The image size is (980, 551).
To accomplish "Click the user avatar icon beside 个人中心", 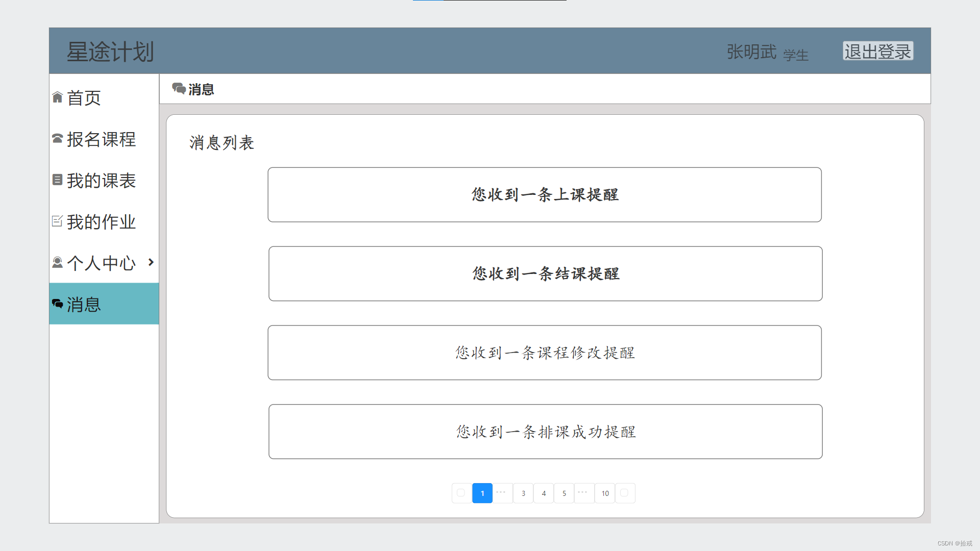I will [57, 262].
